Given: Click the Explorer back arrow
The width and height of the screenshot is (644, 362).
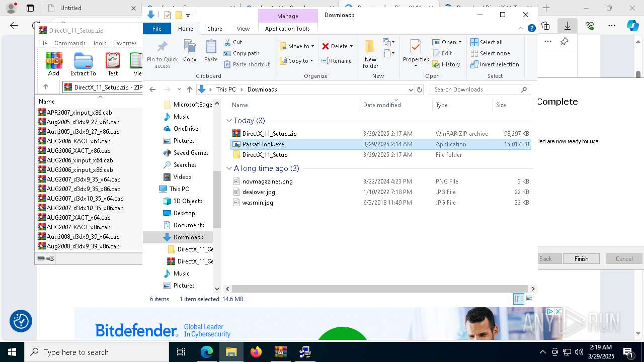Looking at the screenshot, I should 152,89.
